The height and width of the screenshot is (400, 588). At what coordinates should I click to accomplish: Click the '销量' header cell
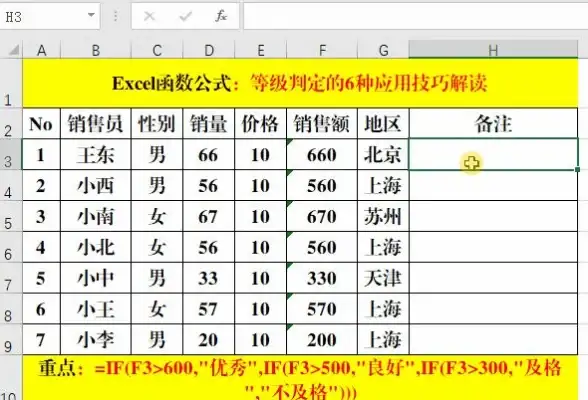pos(208,123)
